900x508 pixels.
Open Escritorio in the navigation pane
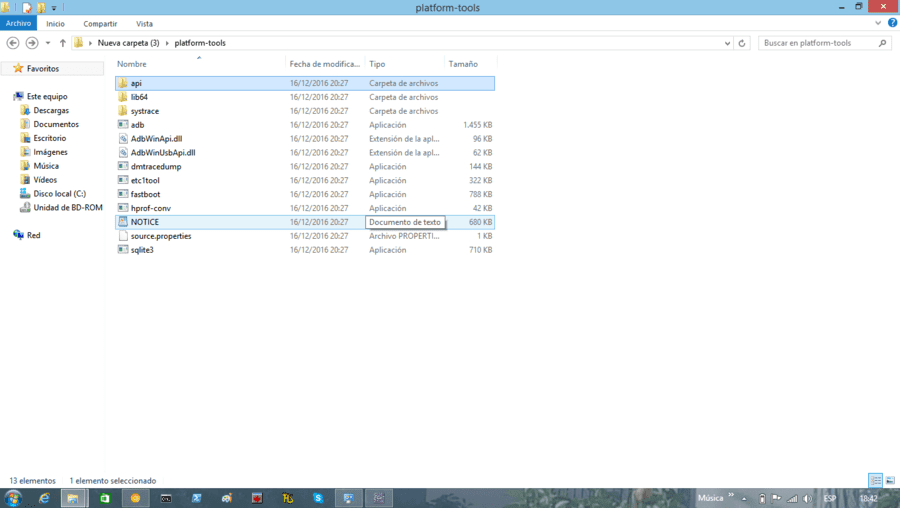[x=49, y=138]
